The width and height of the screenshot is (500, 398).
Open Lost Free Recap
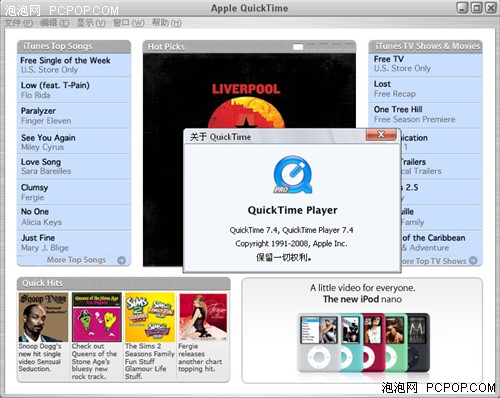pos(426,89)
